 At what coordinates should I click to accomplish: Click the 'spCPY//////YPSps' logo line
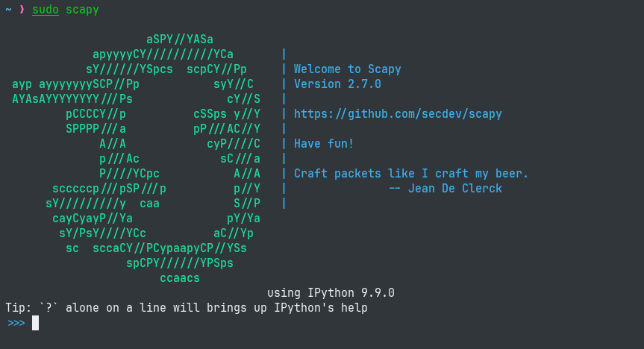(x=180, y=263)
